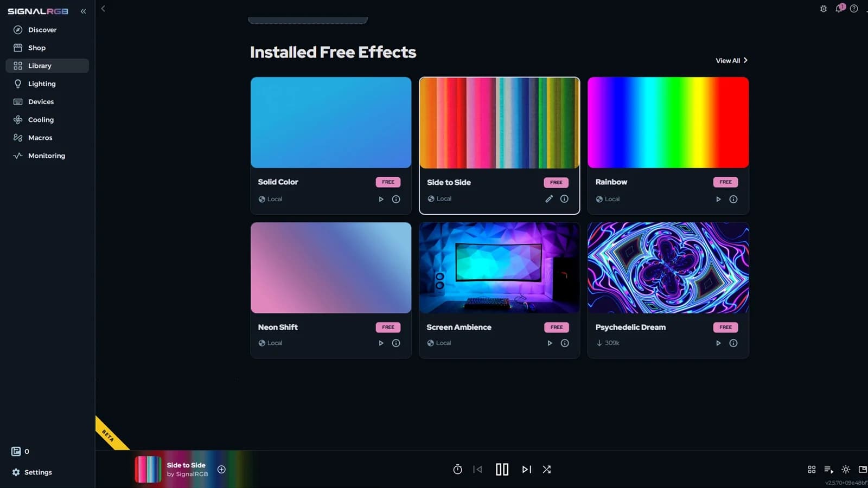Collapse the sidebar with the double chevron

[83, 11]
